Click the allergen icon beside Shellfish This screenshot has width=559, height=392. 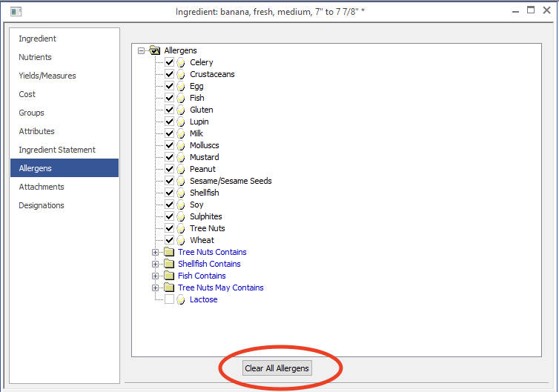tap(181, 193)
